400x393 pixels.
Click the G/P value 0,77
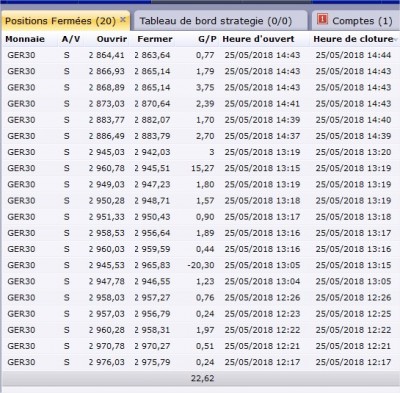point(205,55)
